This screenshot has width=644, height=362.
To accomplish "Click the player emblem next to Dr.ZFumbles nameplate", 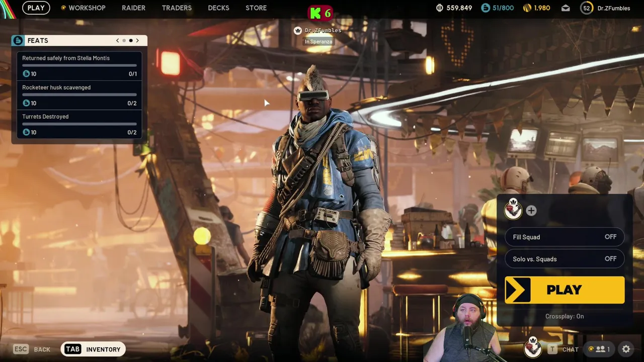I will 298,31.
